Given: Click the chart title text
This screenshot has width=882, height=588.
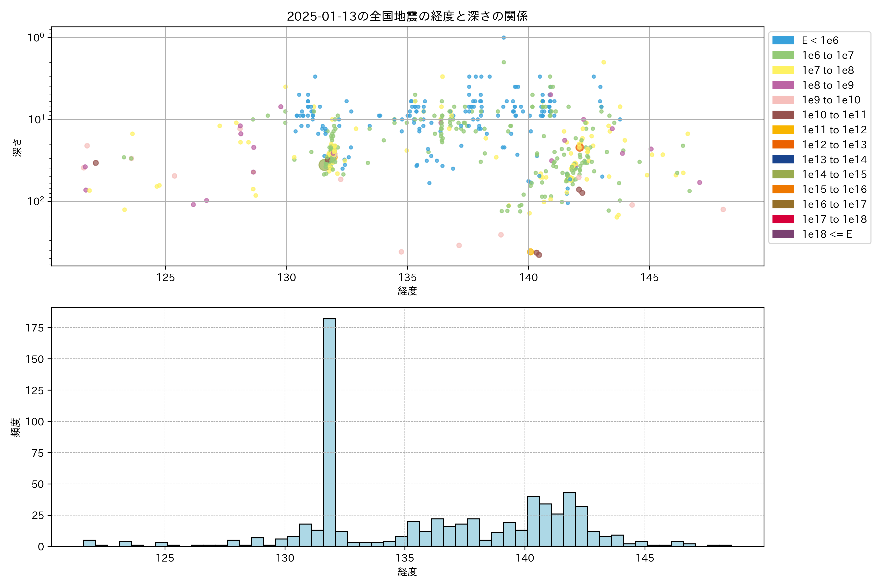Looking at the screenshot, I should 407,16.
